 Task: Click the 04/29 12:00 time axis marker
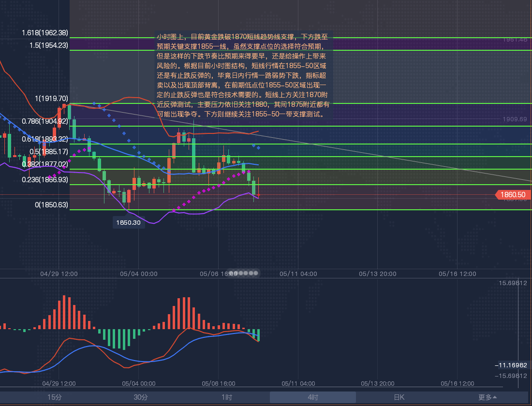(x=59, y=274)
